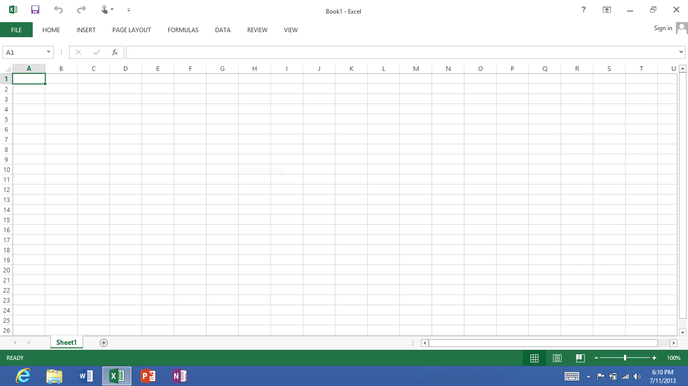Click the Save icon in Quick Access Toolbar
The height and width of the screenshot is (386, 688).
click(x=35, y=10)
